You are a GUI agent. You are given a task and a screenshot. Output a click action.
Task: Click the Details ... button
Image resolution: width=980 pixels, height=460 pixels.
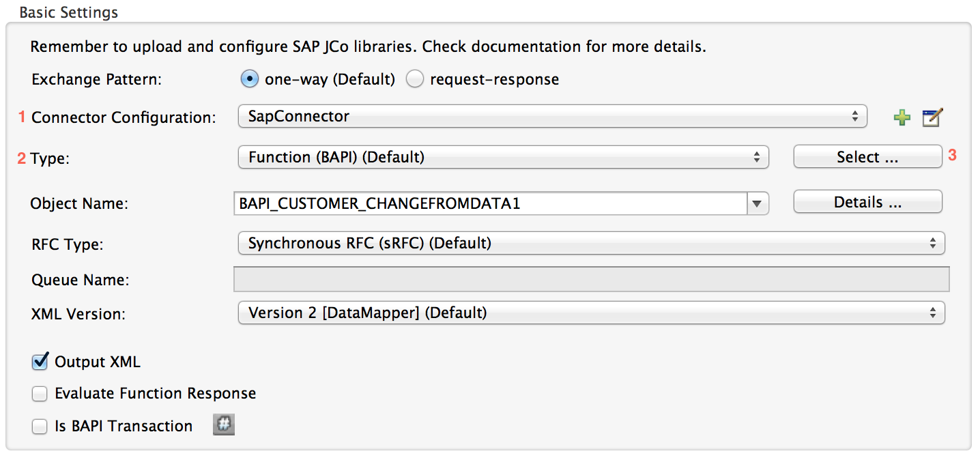coord(867,202)
